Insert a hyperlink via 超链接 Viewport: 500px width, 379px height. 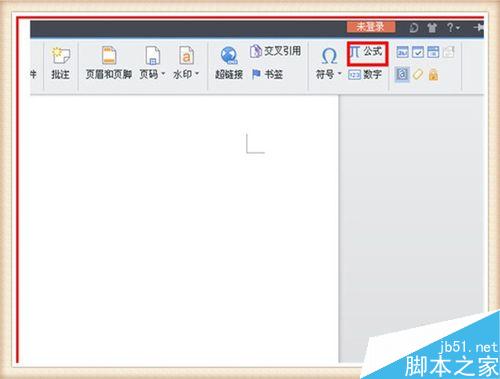[x=229, y=63]
